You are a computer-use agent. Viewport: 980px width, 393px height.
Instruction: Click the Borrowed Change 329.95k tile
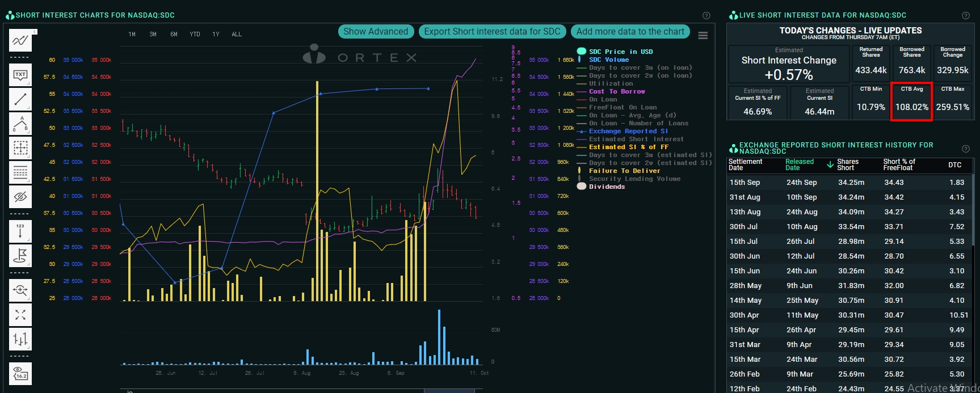click(x=952, y=64)
